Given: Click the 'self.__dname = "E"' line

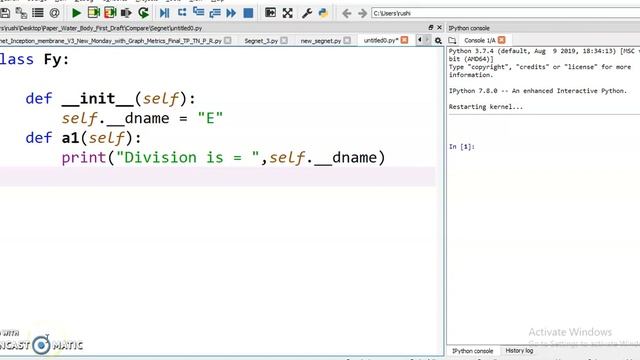Looking at the screenshot, I should pos(142,118).
